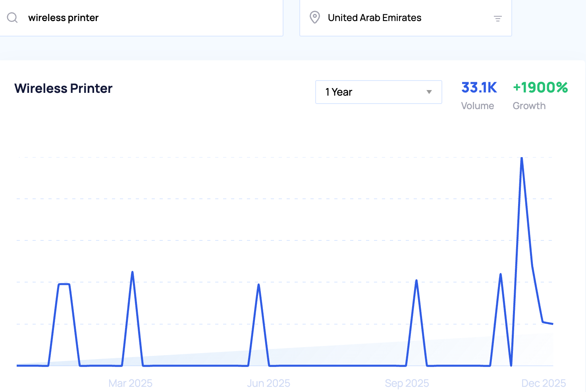Select the United Arab Emirates location field
586x392 pixels.
coord(397,18)
